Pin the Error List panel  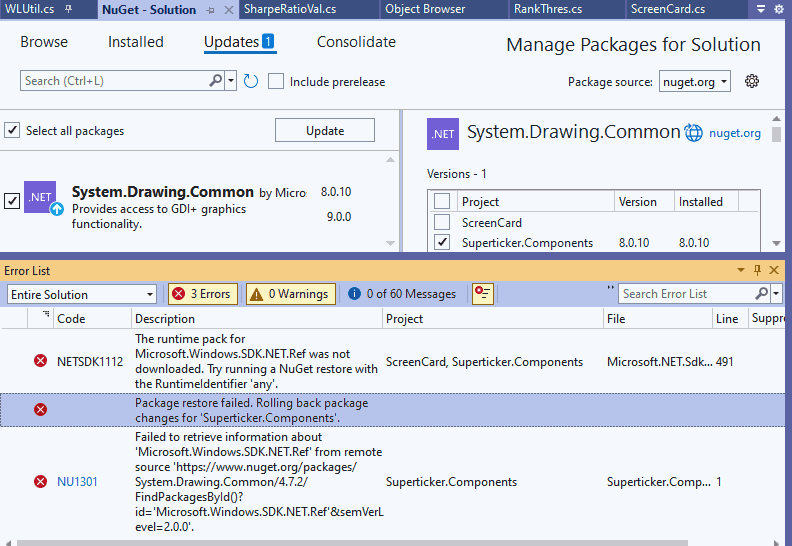click(758, 270)
